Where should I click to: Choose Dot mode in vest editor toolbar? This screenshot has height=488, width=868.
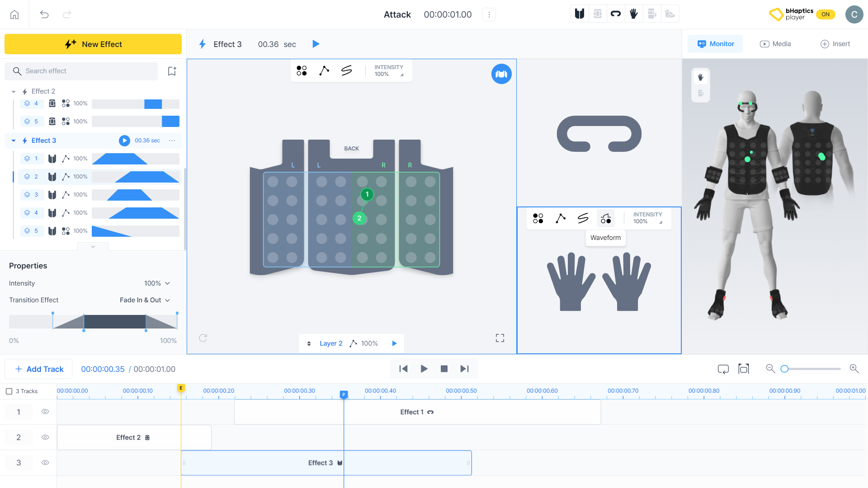[302, 70]
